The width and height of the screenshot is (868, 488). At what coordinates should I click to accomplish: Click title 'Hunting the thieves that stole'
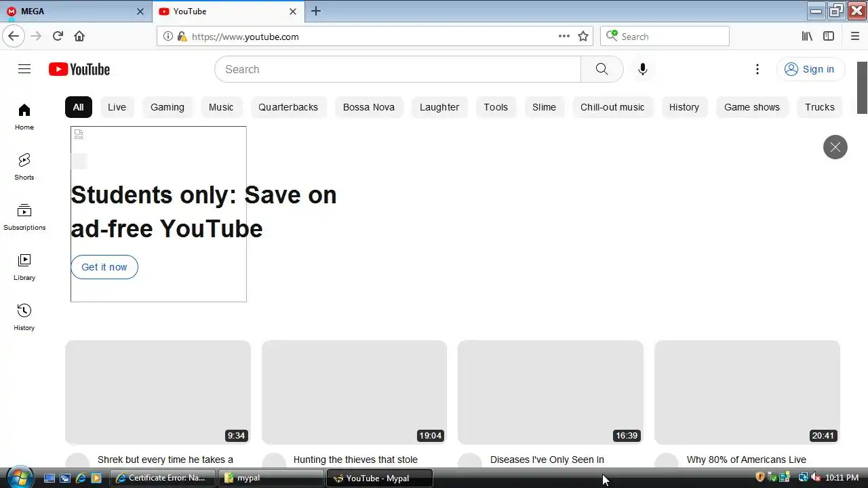coord(355,460)
